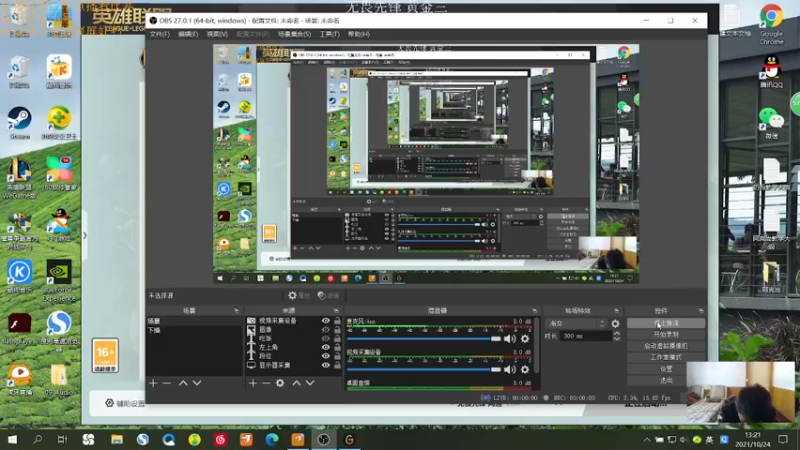Image resolution: width=800 pixels, height=450 pixels.
Task: Open the 淡出 transition type dropdown
Action: coord(576,323)
